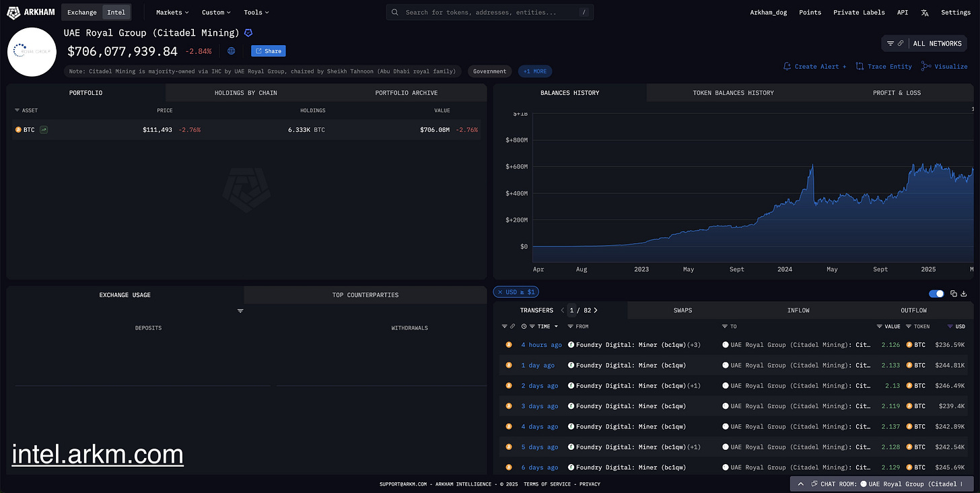Click the blue Share button
The width and height of the screenshot is (980, 493).
coord(269,51)
